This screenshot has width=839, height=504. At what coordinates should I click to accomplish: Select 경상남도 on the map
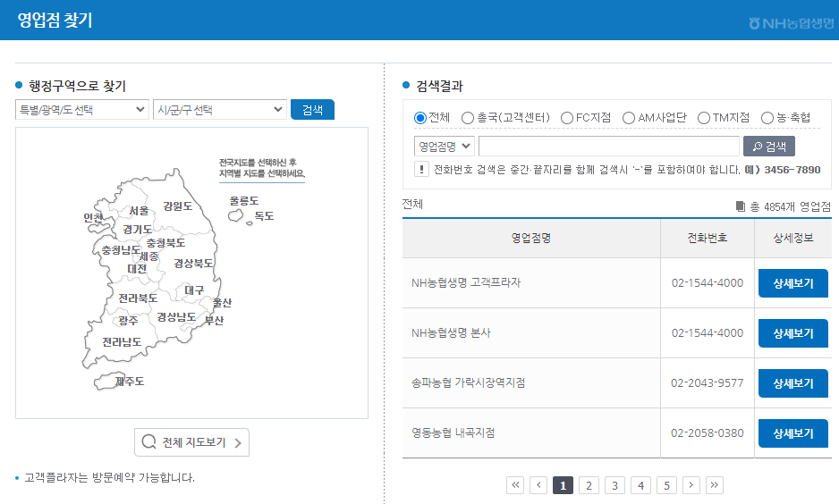(x=176, y=317)
